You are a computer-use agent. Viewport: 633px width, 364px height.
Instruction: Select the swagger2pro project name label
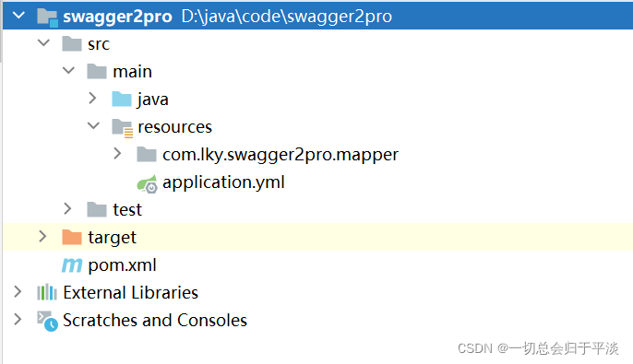pos(117,17)
